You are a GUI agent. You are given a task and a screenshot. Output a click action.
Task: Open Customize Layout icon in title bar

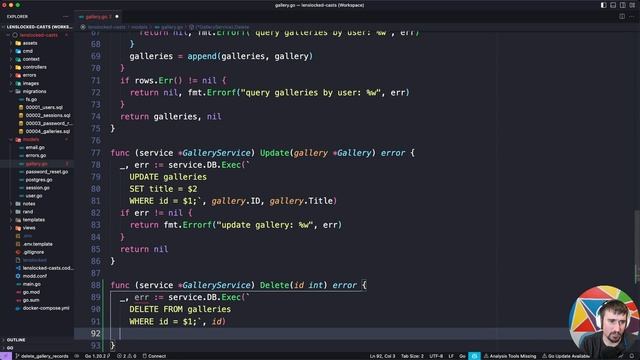point(632,5)
